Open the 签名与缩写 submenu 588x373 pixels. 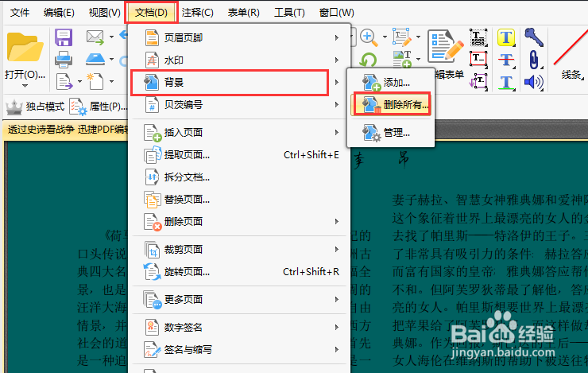(x=239, y=350)
